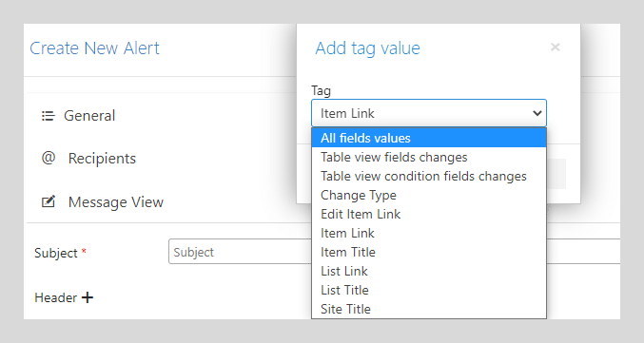Click the Subject field label

pyautogui.click(x=56, y=253)
